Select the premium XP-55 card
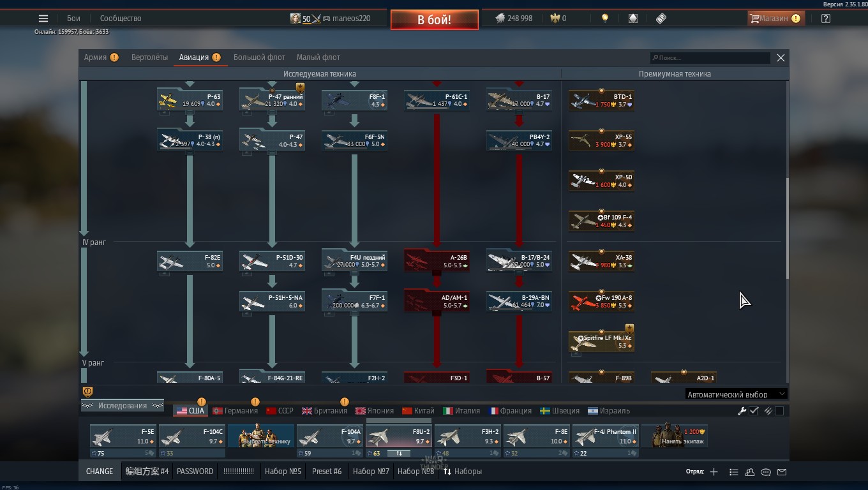 tap(602, 140)
